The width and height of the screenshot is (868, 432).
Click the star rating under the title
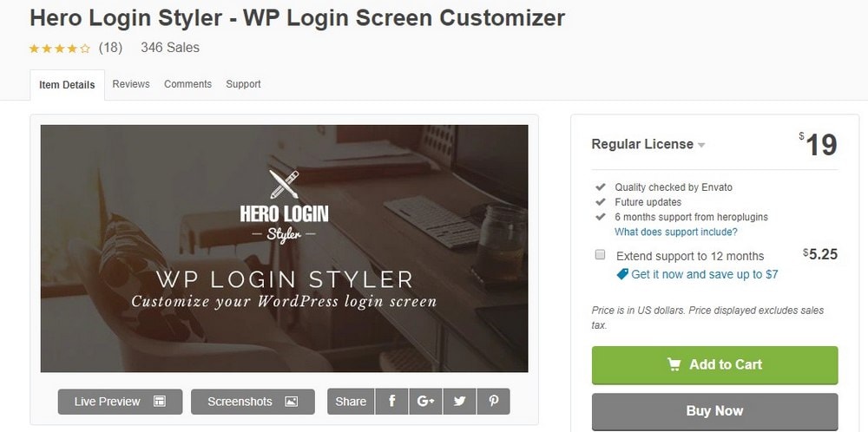coord(59,48)
